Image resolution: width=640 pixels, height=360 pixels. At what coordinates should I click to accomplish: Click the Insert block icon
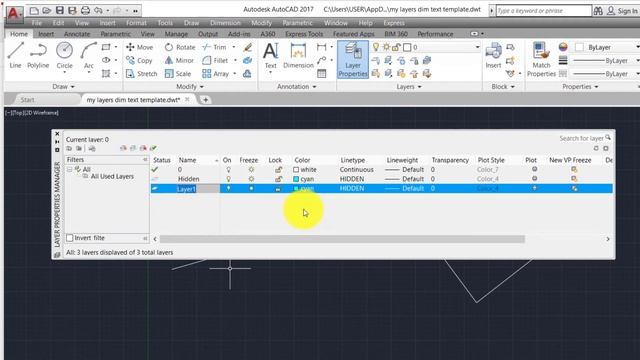pos(493,56)
